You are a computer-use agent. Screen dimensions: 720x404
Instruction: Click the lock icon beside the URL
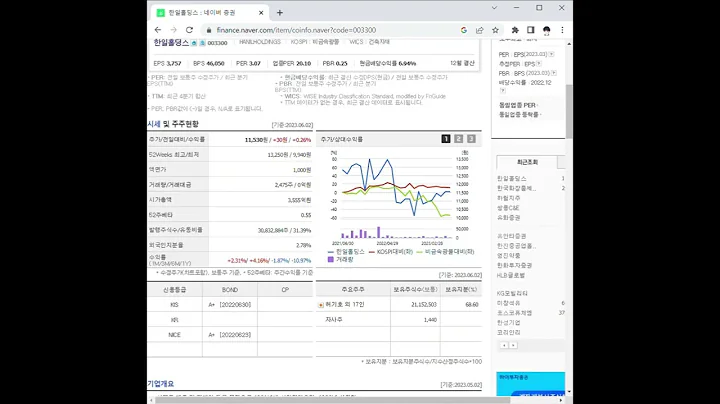click(209, 30)
